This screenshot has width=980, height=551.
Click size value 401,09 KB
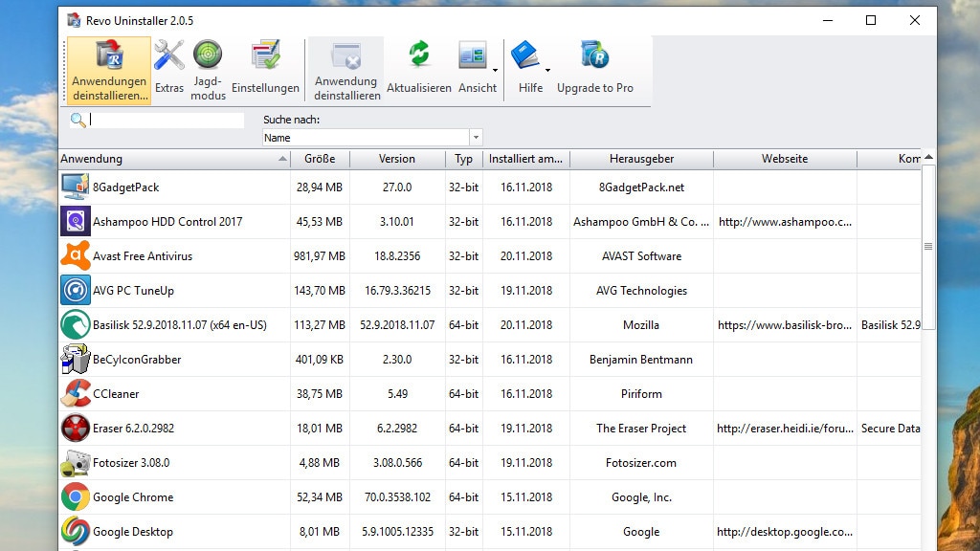tap(320, 360)
